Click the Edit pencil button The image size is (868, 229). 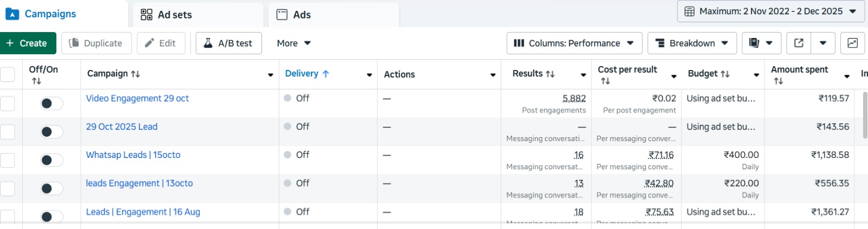tap(161, 43)
